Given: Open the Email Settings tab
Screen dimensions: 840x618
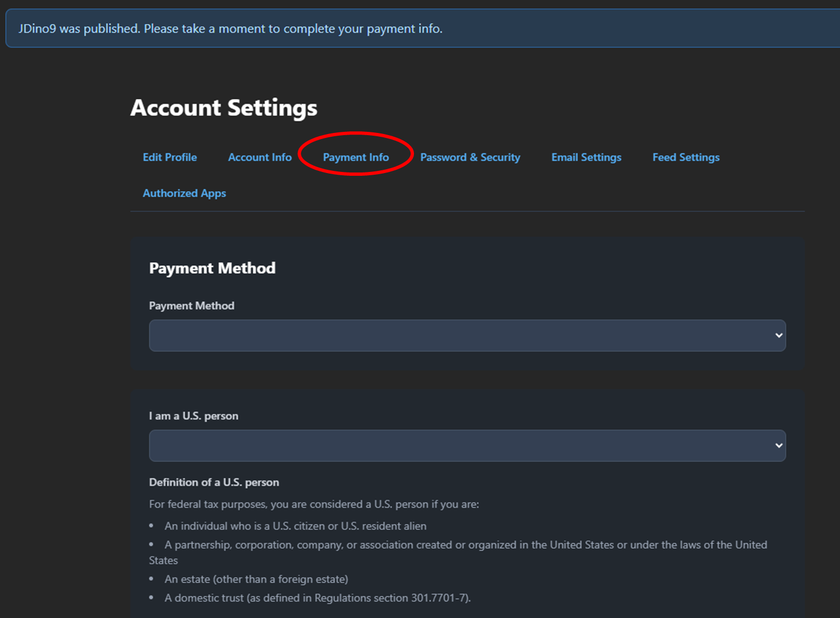Looking at the screenshot, I should [586, 157].
